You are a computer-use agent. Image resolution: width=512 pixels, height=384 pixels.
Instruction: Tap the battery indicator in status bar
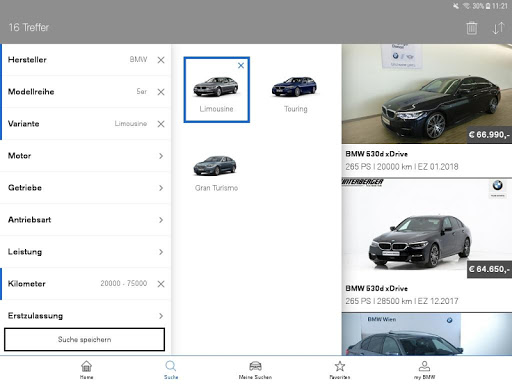pyautogui.click(x=487, y=6)
